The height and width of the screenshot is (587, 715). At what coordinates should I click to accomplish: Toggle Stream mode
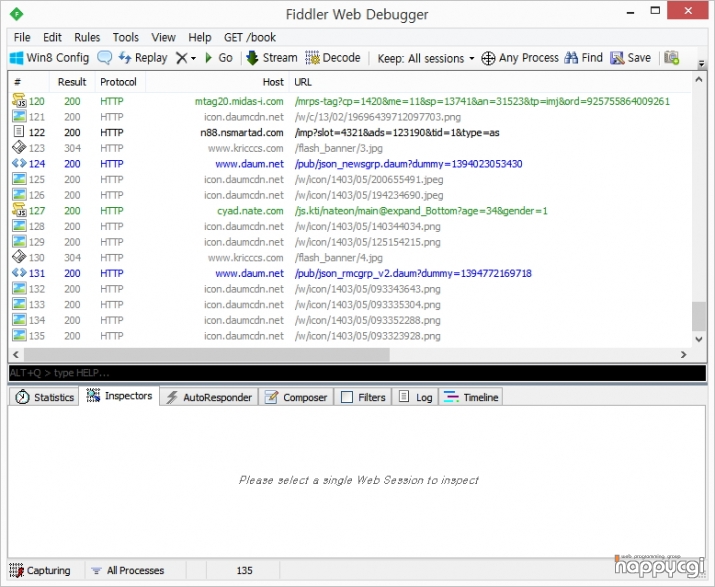[x=272, y=58]
